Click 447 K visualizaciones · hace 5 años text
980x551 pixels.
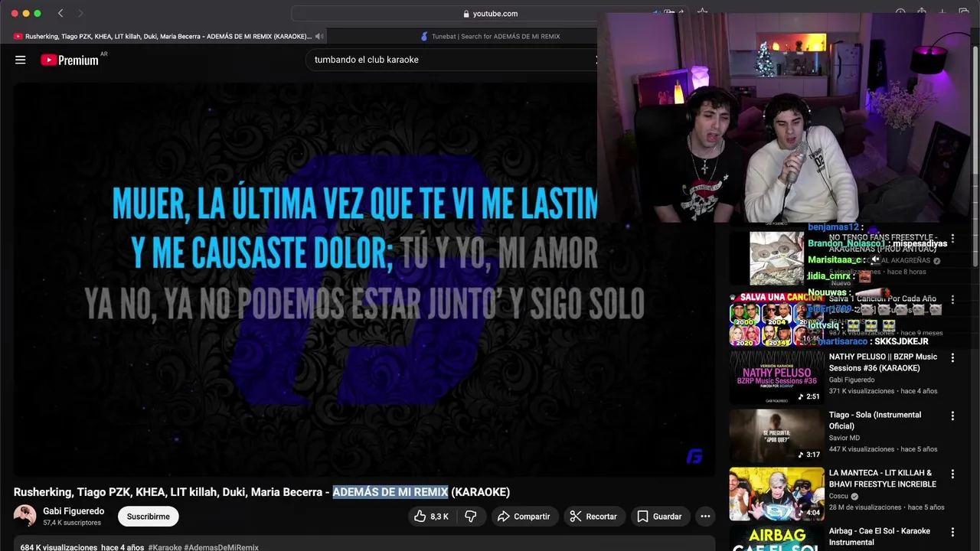(883, 449)
